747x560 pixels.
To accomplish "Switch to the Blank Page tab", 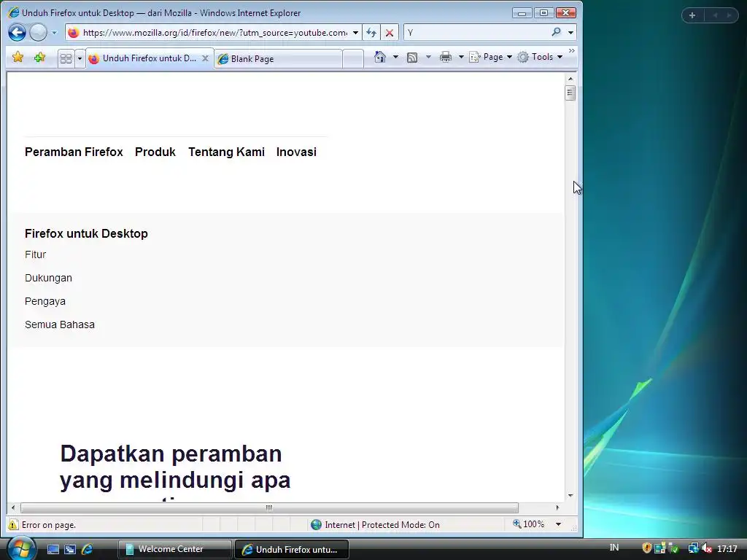I will [278, 58].
